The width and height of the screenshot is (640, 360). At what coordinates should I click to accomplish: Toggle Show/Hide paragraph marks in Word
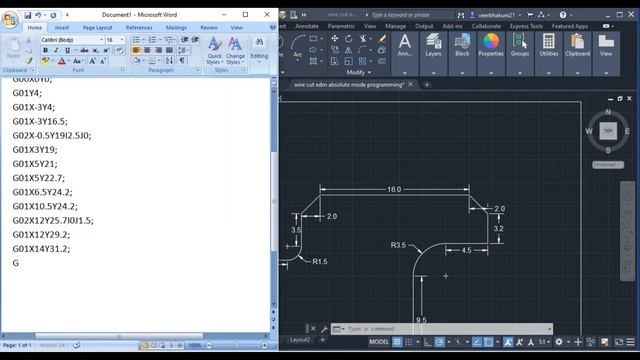(x=182, y=61)
